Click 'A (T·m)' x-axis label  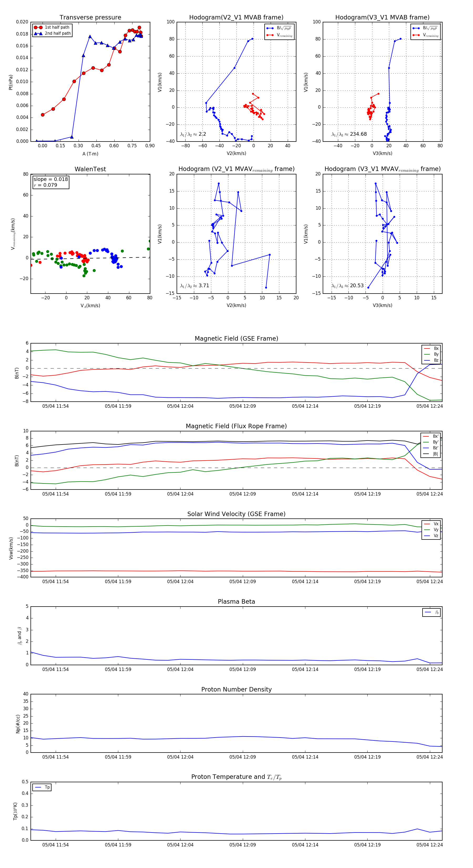90,154
